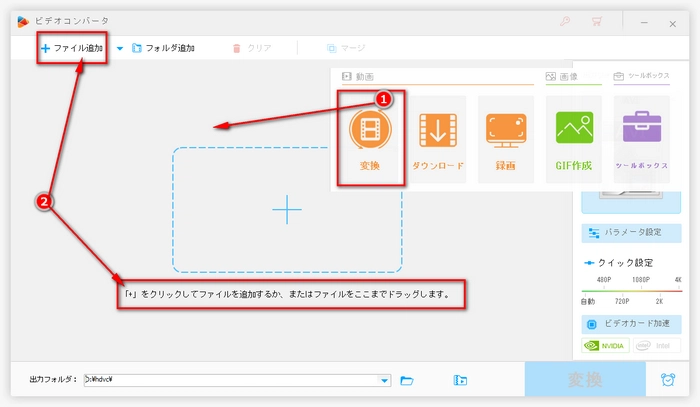The image size is (700, 407).
Task: Expand the output folder path dropdown
Action: point(385,380)
